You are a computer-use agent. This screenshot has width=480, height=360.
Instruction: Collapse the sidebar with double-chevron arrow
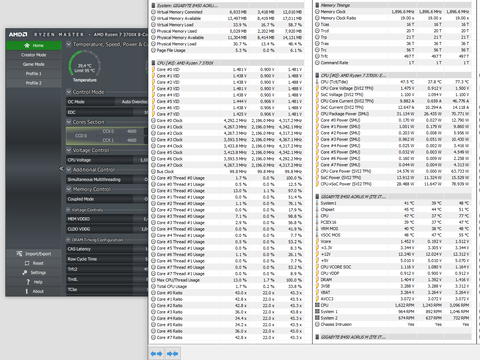[61, 169]
